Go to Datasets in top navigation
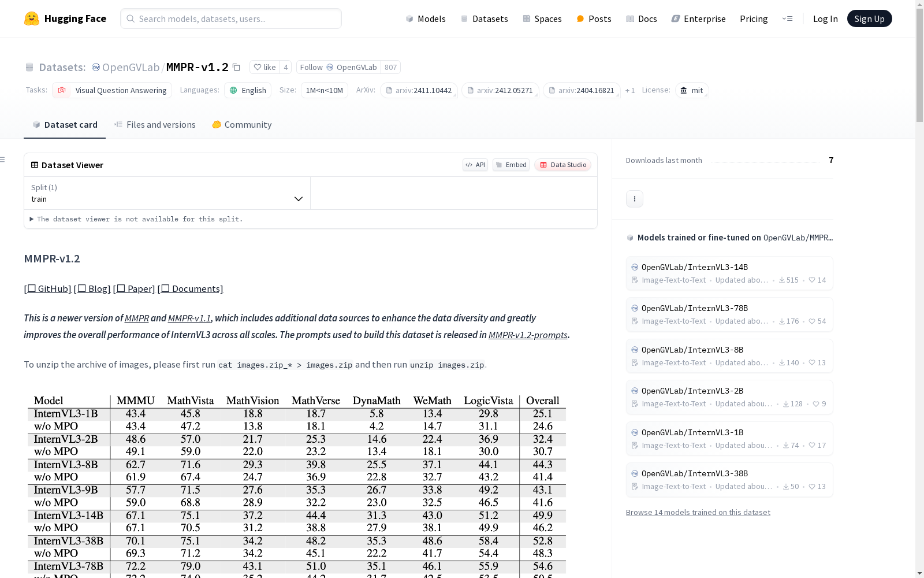The image size is (924, 578). coord(484,18)
